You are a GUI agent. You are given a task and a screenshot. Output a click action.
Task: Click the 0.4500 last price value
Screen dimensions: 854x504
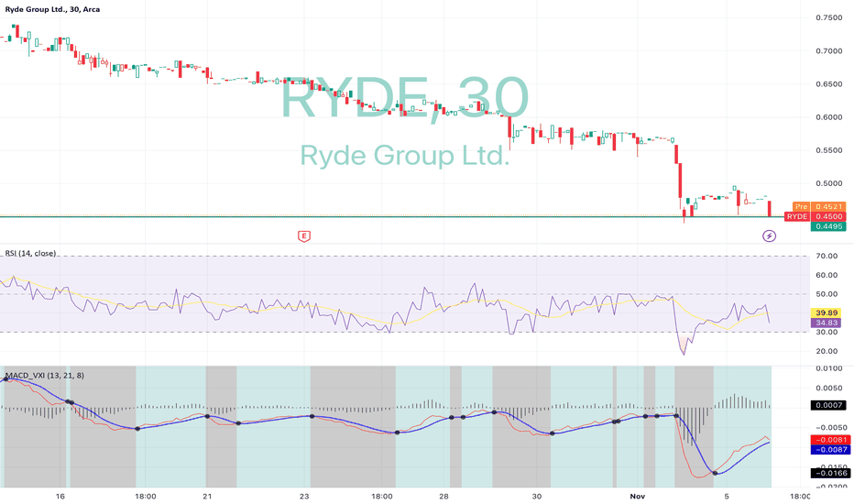pos(828,216)
